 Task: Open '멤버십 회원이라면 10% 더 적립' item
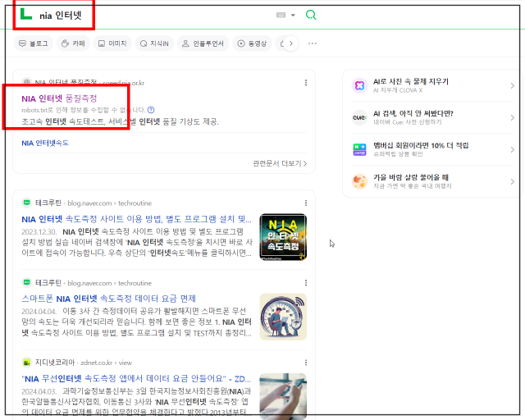(421, 145)
